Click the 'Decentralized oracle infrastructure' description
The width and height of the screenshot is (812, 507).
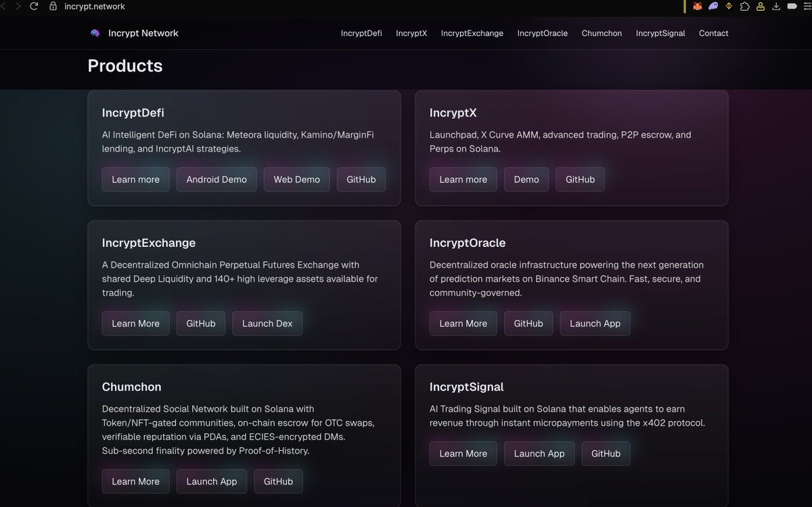[x=567, y=279]
